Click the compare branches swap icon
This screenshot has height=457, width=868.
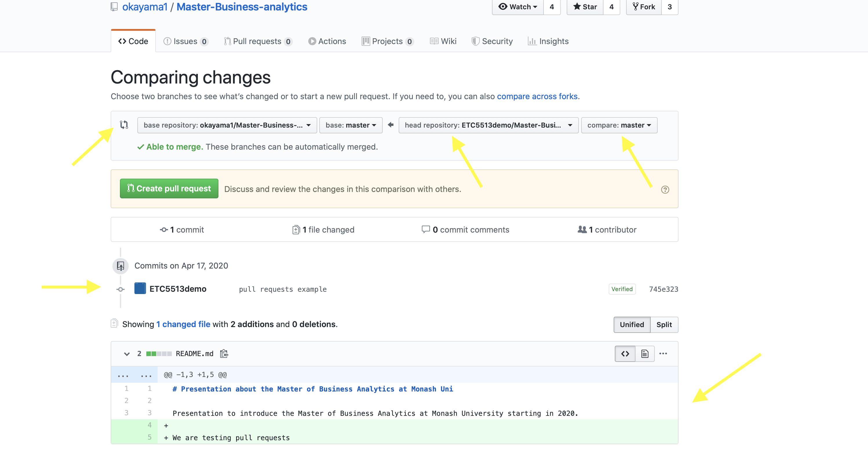coord(124,125)
